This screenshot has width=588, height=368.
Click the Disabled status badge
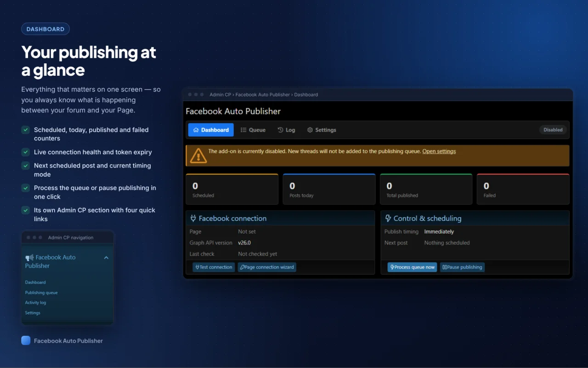[x=553, y=130]
